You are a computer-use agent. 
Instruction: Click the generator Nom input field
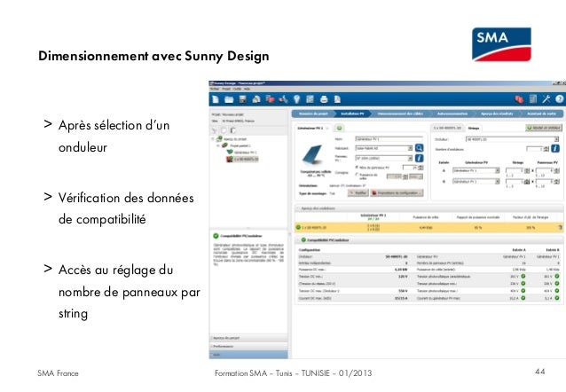pyautogui.click(x=389, y=139)
